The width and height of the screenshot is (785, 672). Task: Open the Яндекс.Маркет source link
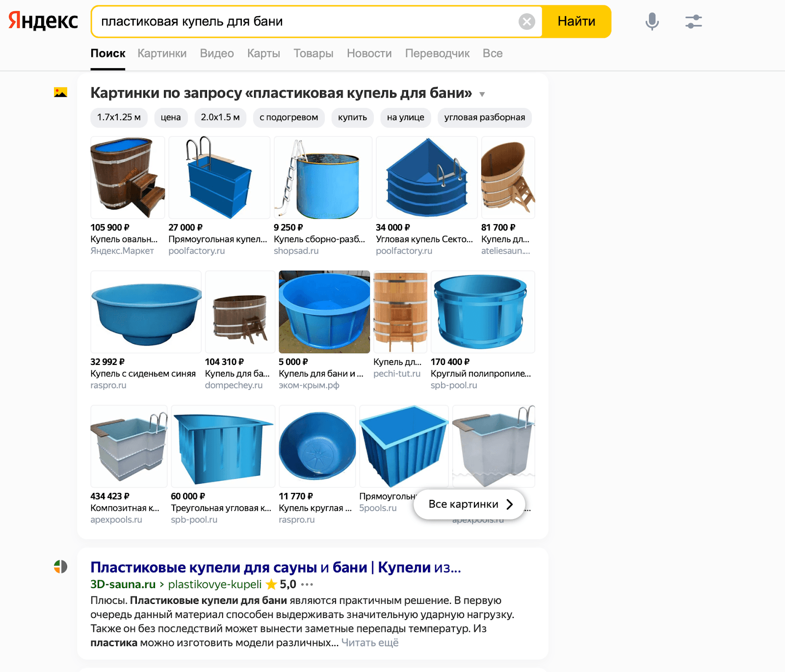[122, 251]
